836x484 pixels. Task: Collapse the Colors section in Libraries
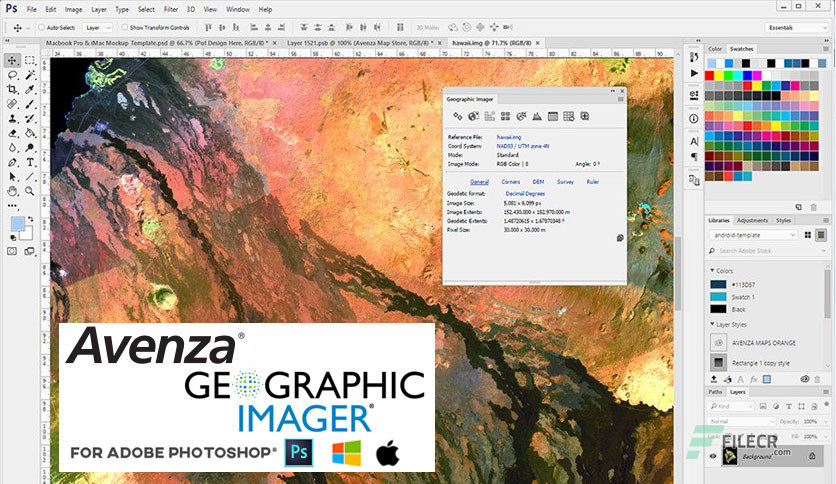pos(712,270)
